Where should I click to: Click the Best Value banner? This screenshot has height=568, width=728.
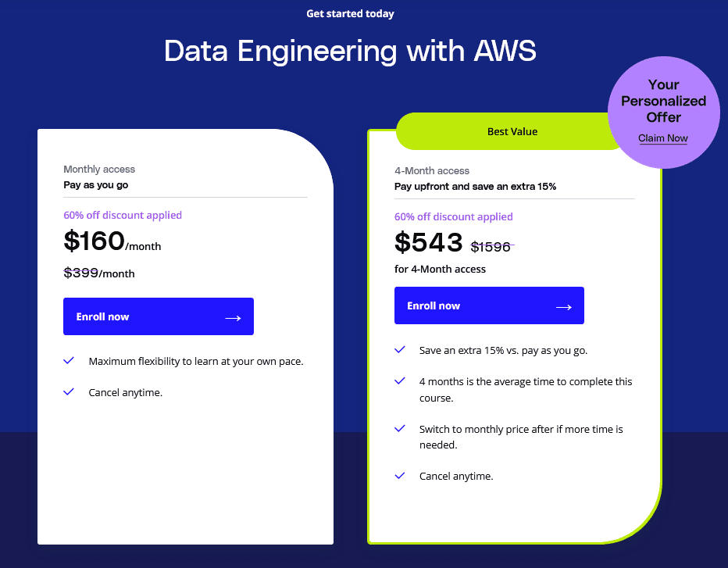click(x=512, y=131)
